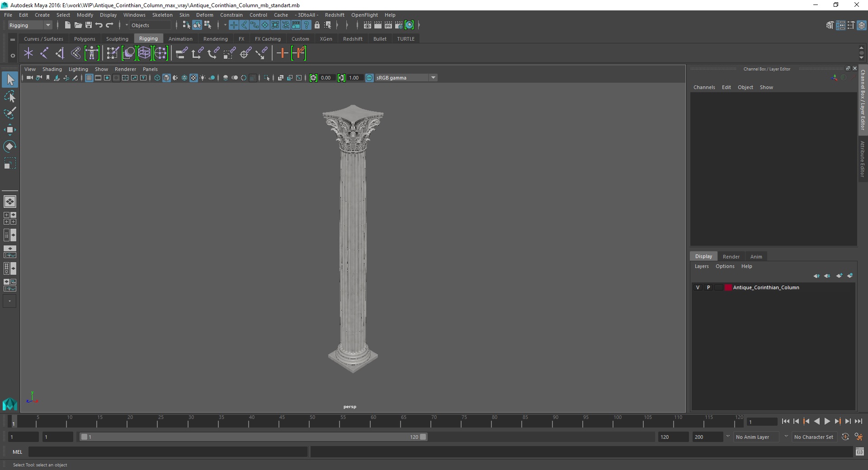
Task: Open the Rigging menu set dropdown
Action: coord(30,25)
